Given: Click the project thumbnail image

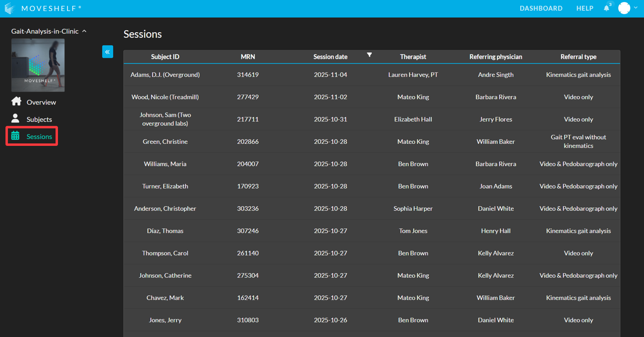Looking at the screenshot, I should (38, 65).
